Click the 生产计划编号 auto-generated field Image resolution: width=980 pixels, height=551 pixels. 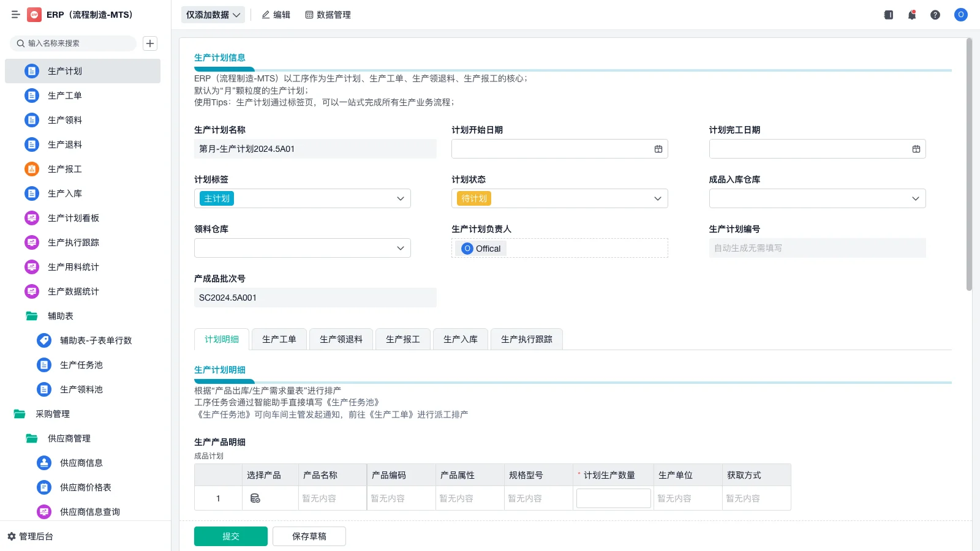[818, 248]
